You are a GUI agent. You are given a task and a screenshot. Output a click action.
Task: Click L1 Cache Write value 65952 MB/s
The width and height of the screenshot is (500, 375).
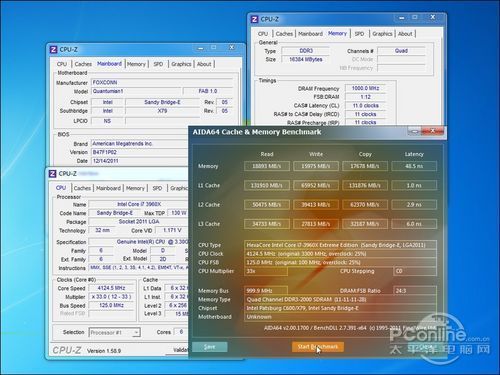[x=316, y=185]
